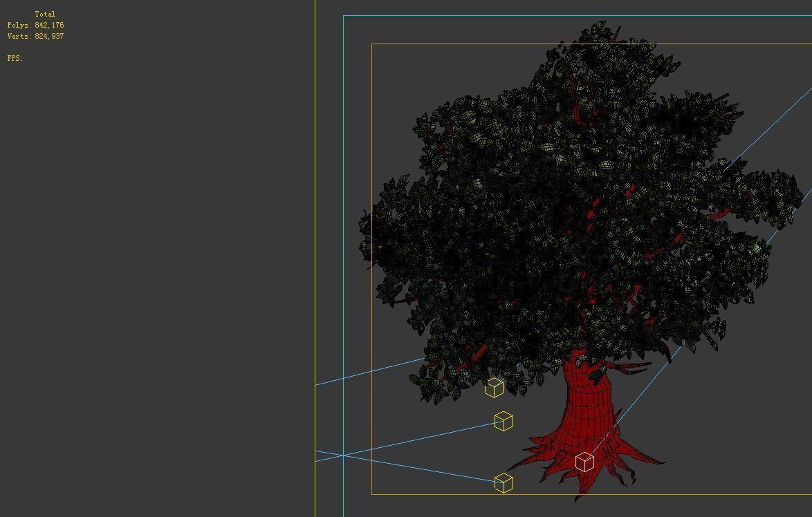Click the "Polys: 842,176" statistic
The image size is (812, 517).
tap(36, 25)
